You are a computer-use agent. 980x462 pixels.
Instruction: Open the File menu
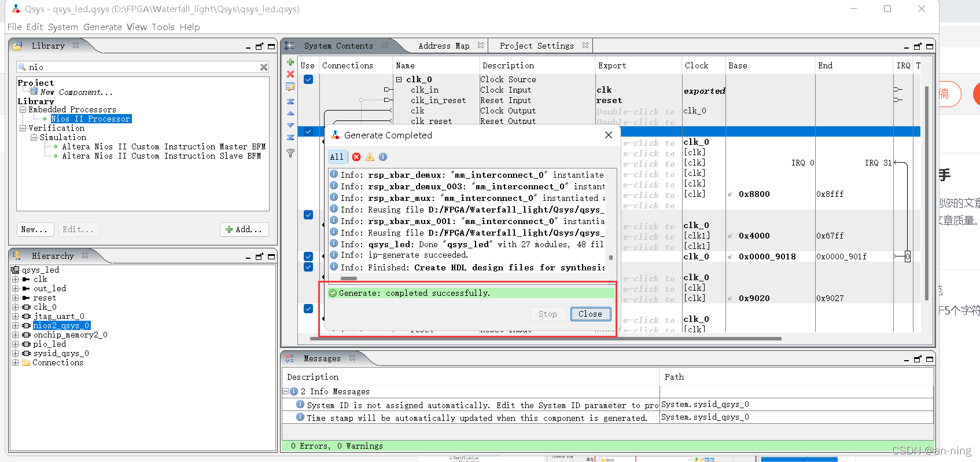[14, 27]
